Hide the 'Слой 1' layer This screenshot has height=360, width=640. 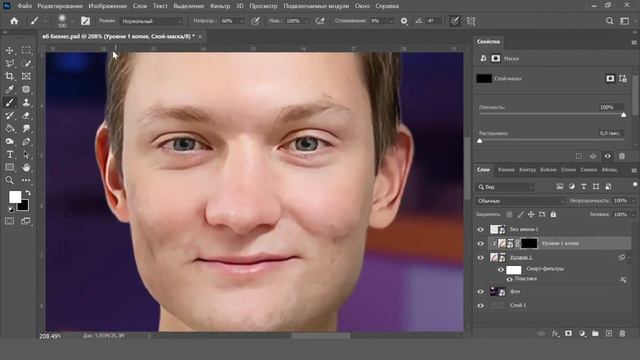coord(480,306)
